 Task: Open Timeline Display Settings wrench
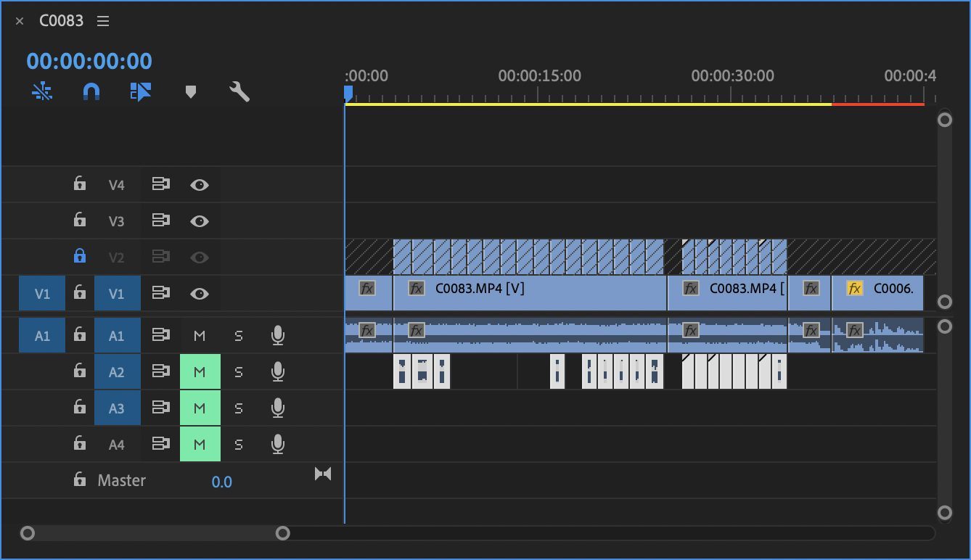click(x=239, y=91)
